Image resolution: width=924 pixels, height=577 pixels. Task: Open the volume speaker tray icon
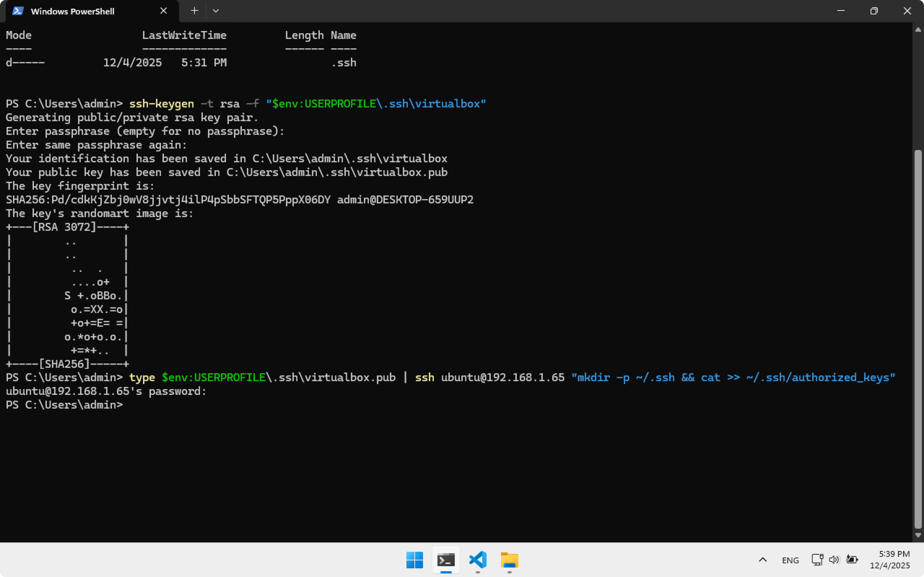[x=834, y=560]
